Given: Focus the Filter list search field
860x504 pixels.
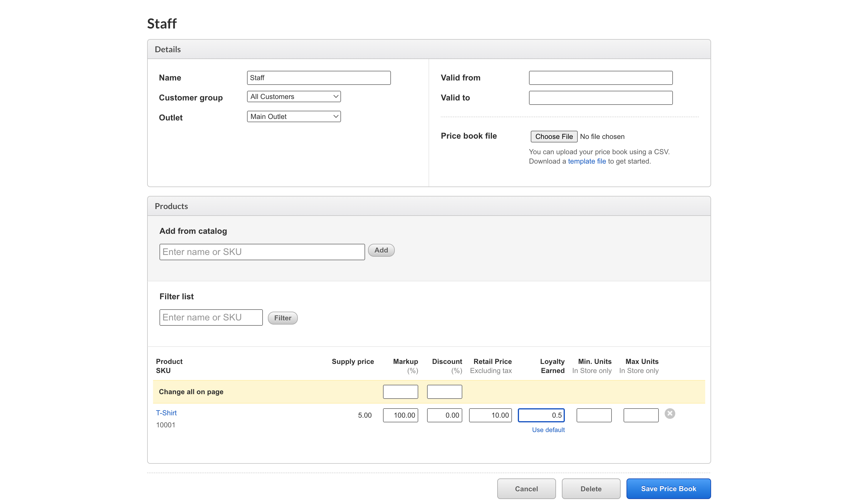Looking at the screenshot, I should (211, 318).
